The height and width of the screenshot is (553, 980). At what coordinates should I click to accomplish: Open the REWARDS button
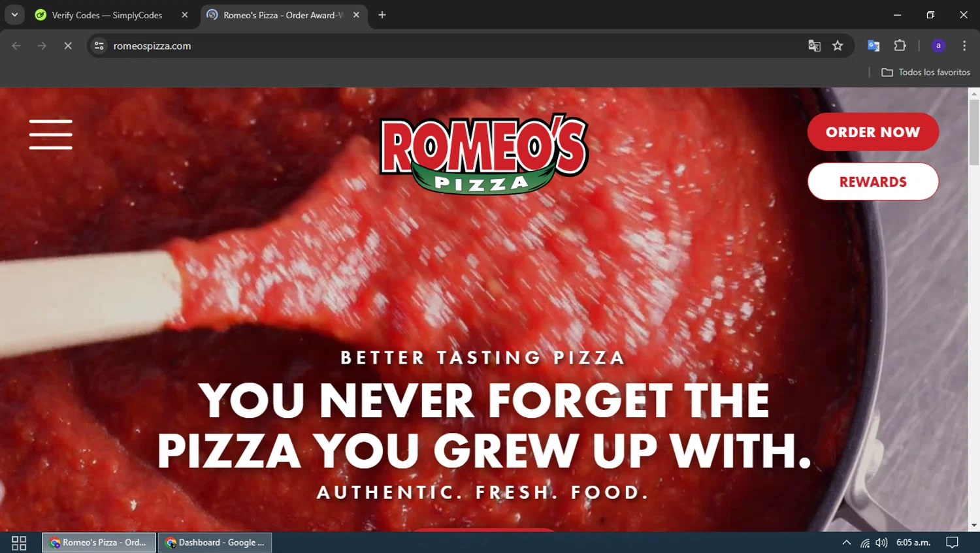pyautogui.click(x=873, y=182)
